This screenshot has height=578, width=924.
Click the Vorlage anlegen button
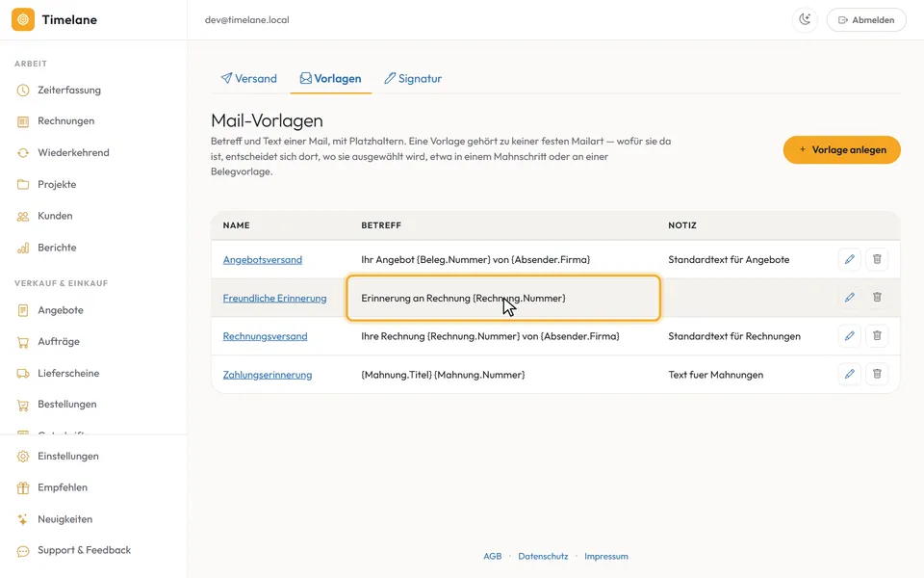pyautogui.click(x=841, y=150)
